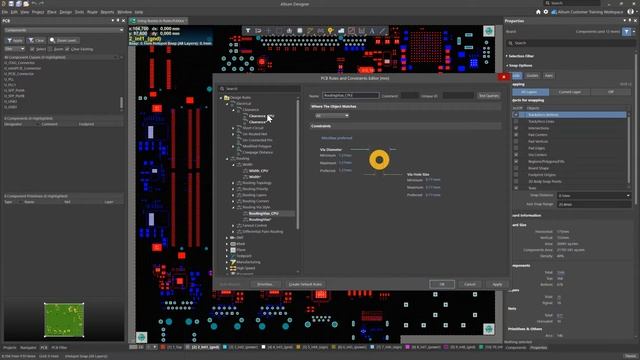640x360 pixels.
Task: Expand the Routing Topology rules node
Action: [x=233, y=183]
